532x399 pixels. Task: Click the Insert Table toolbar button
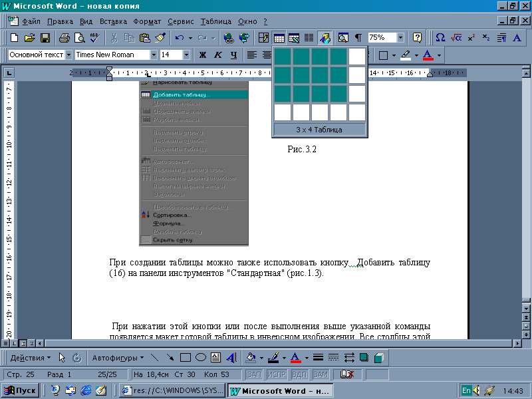(279, 38)
